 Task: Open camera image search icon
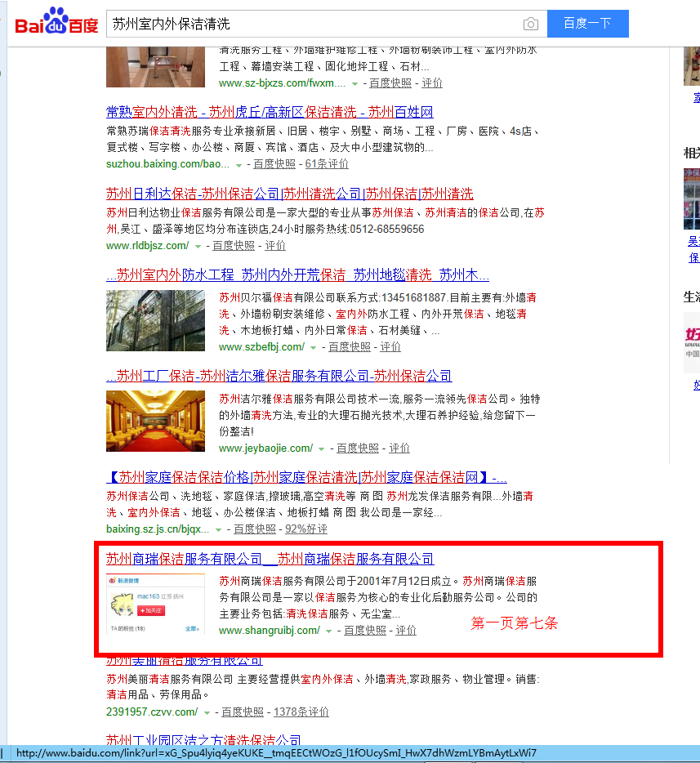coord(531,24)
